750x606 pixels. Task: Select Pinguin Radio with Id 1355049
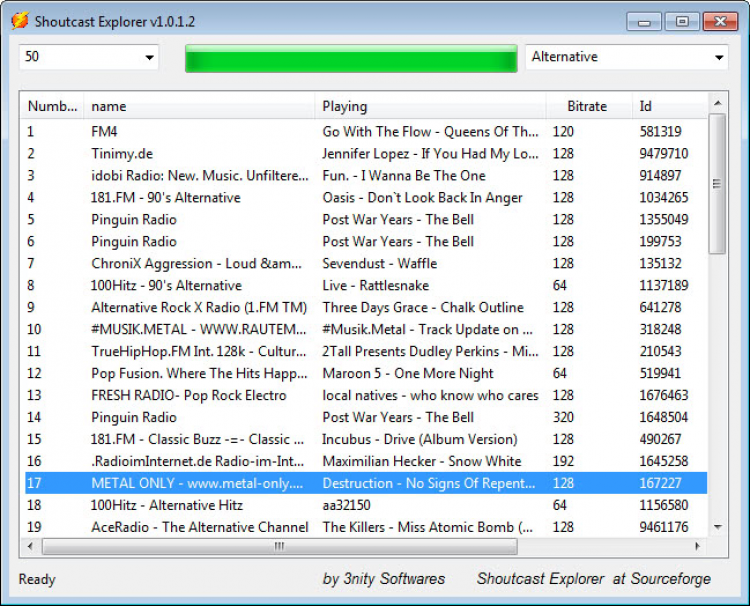click(366, 220)
